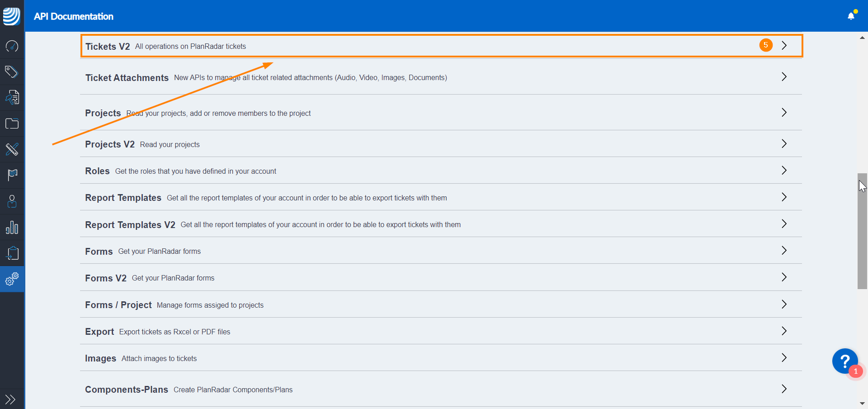Open the bar chart statistics icon

click(12, 228)
